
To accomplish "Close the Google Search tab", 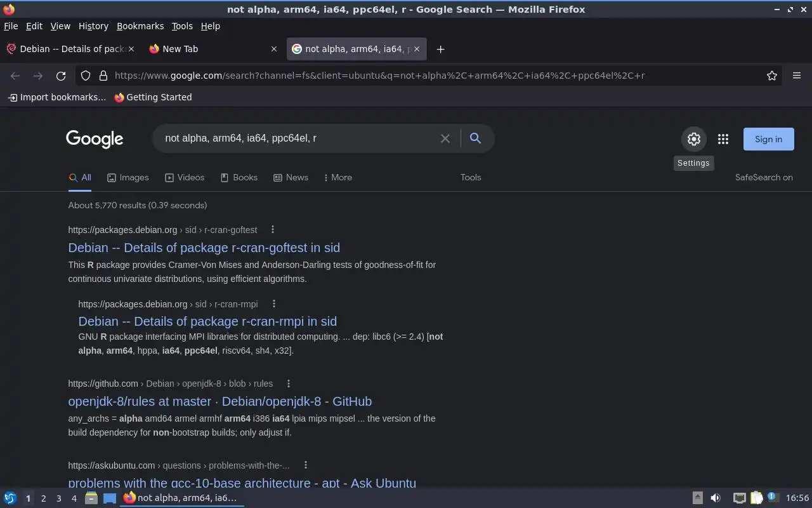I will 417,49.
